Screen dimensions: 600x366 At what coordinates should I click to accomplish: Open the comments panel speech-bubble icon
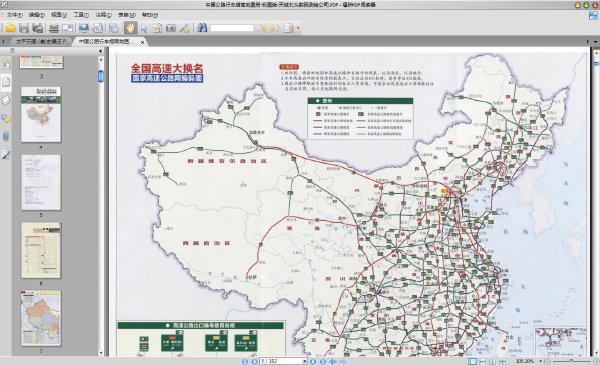tap(6, 118)
